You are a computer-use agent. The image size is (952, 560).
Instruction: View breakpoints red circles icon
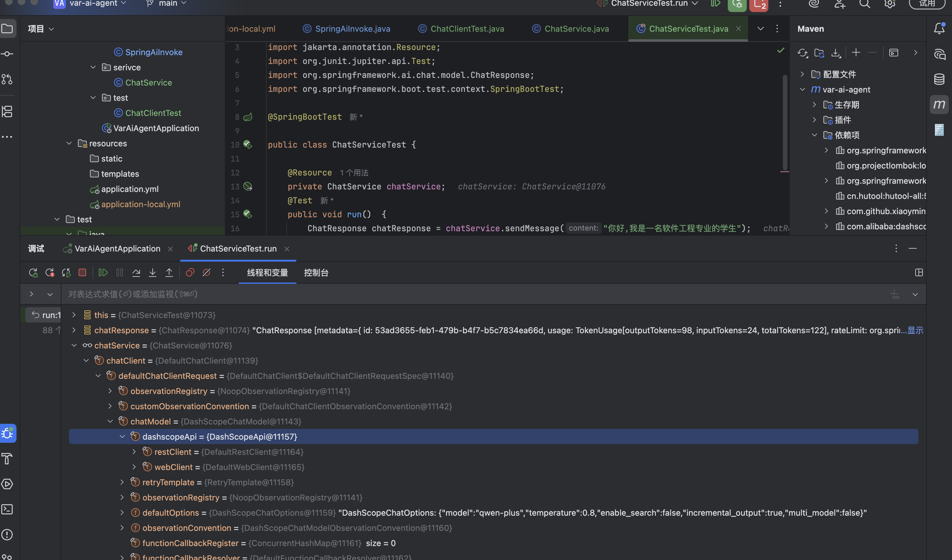coord(190,272)
